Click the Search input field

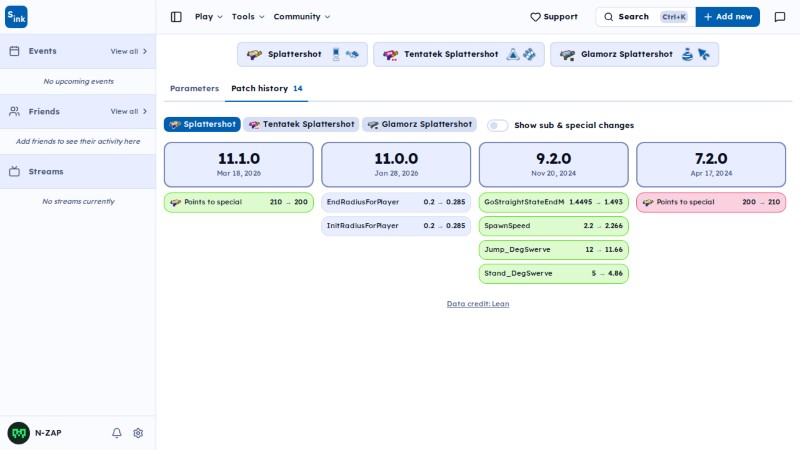click(x=645, y=17)
